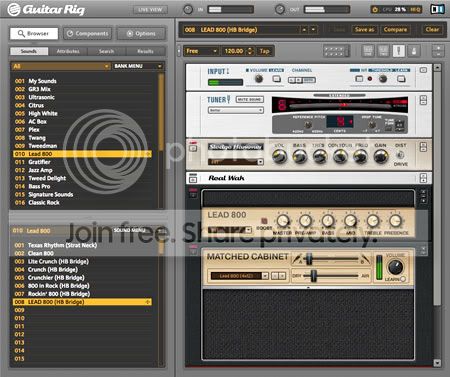Click the NI logo icon in the header
450x377 pixels.
[437, 9]
